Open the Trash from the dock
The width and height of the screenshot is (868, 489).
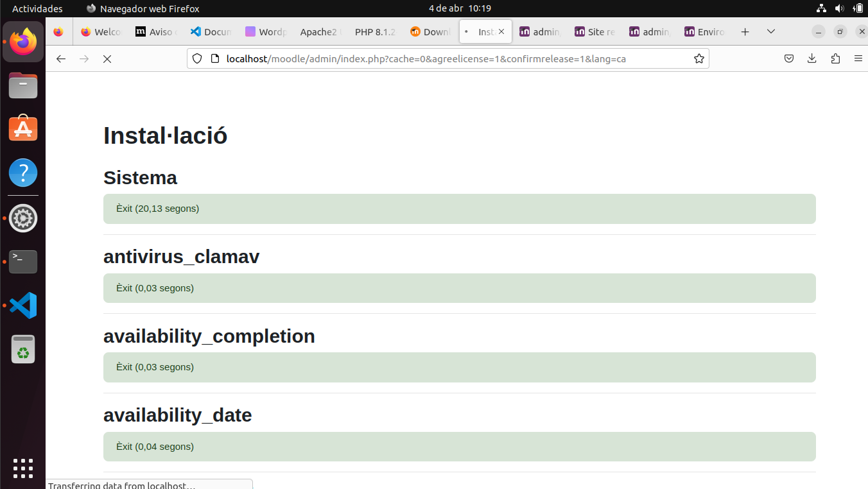coord(22,349)
